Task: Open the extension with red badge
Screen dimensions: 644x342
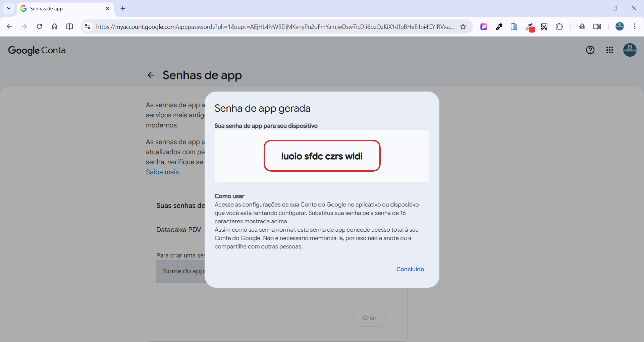Action: pos(530,27)
